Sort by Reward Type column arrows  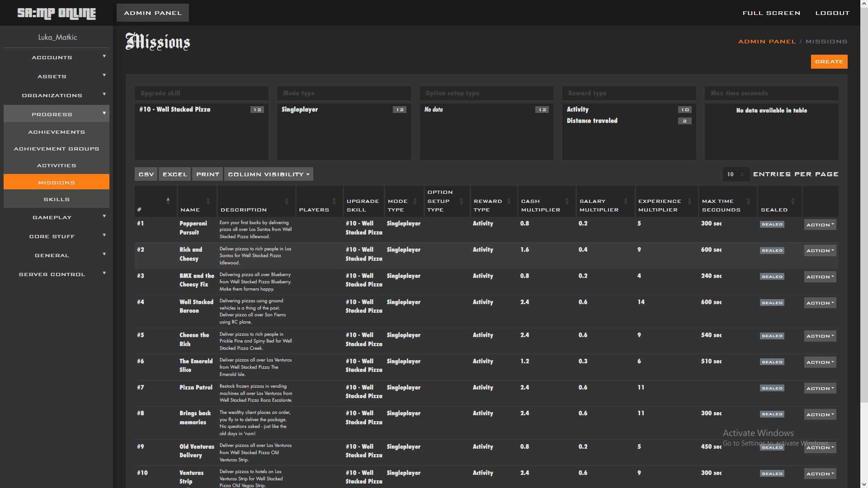[509, 201]
